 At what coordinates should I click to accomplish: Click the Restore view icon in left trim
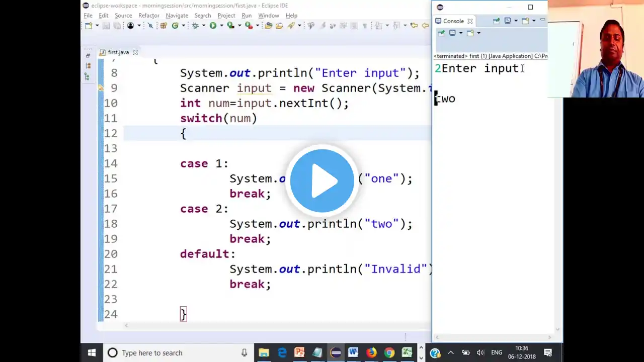pos(88,56)
